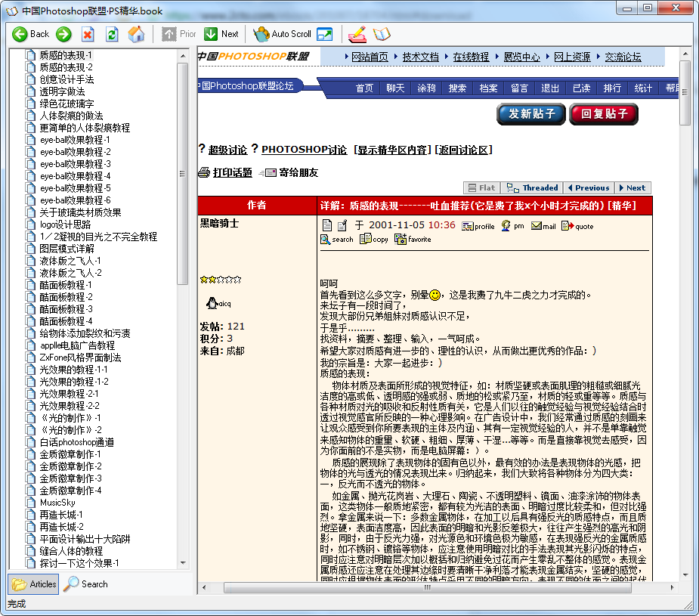This screenshot has height=616, width=699.
Task: Switch to the Search tab
Action: point(85,583)
